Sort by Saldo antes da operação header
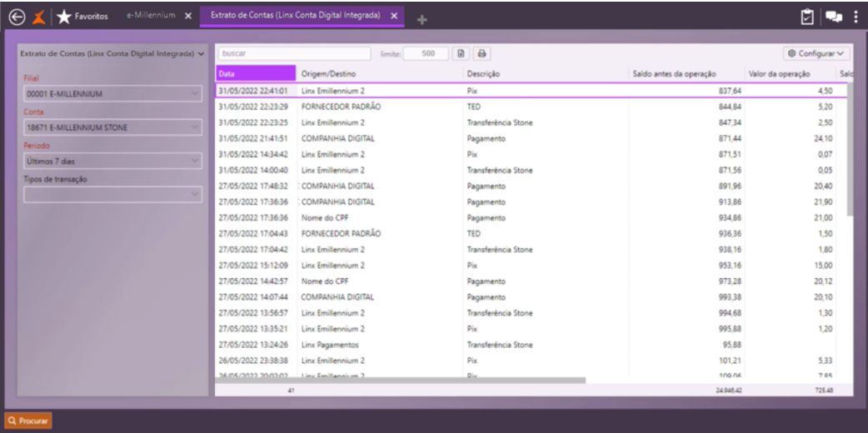Viewport: 868px width, 433px height. (686, 73)
